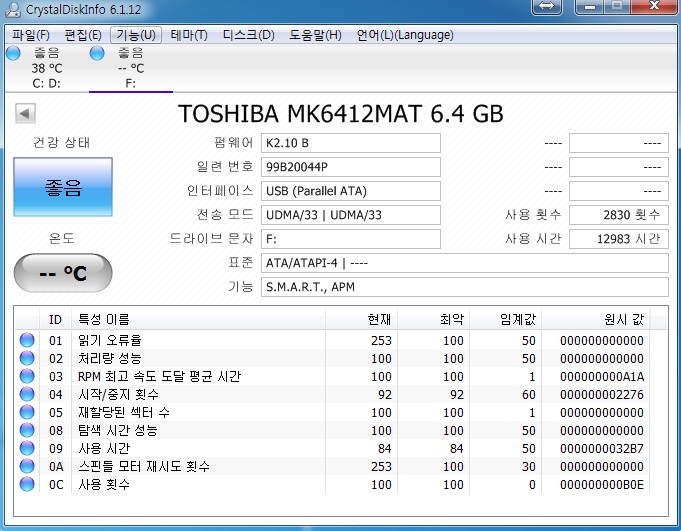
Task: Click the TOSHIBA MK6412MAT 6.4 GB title
Action: [x=340, y=114]
